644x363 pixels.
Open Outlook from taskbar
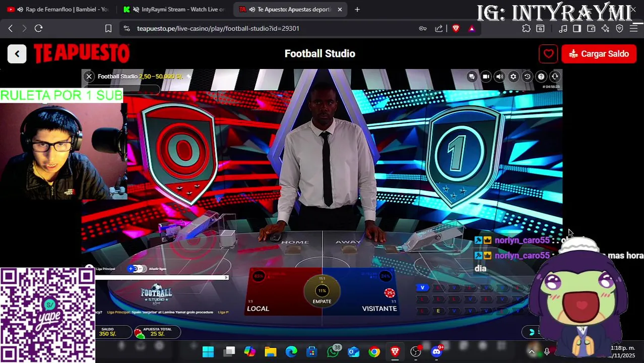(354, 351)
